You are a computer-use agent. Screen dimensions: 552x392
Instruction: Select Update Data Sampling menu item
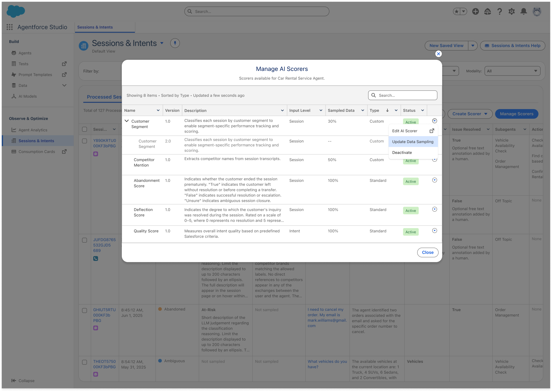pyautogui.click(x=413, y=142)
